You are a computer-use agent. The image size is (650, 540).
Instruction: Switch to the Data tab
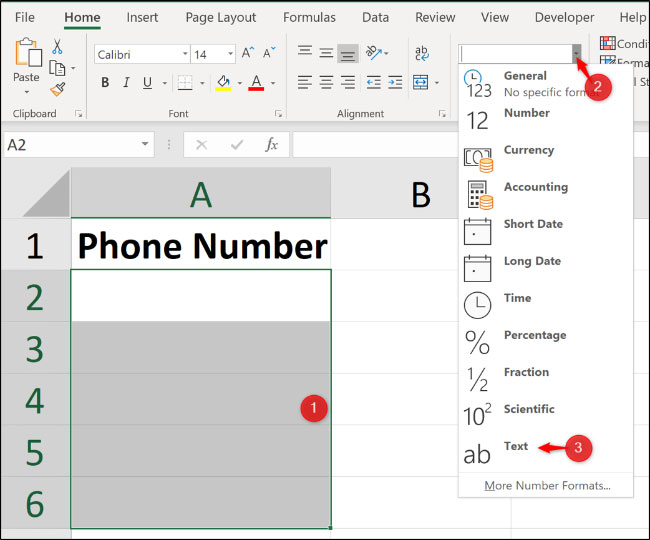tap(375, 17)
